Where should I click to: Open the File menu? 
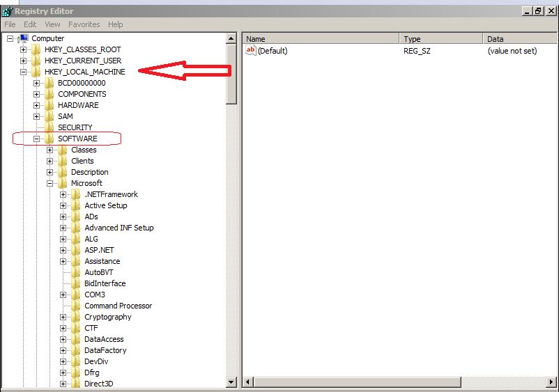click(10, 24)
